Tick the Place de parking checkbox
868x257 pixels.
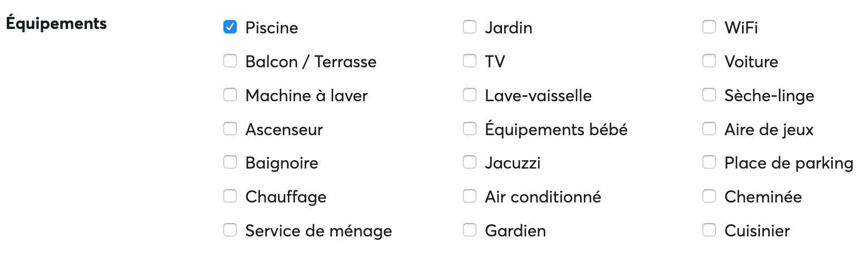click(709, 162)
